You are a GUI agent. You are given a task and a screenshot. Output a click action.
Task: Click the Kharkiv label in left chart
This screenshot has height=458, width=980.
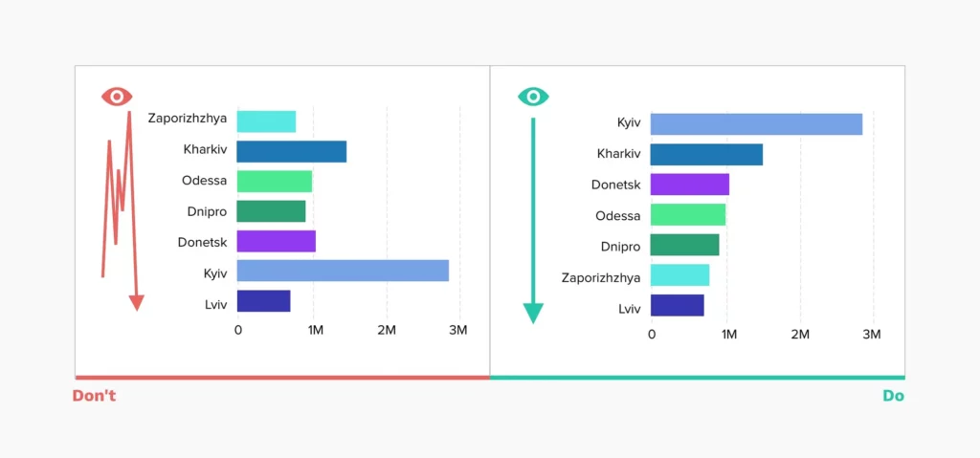tap(205, 149)
